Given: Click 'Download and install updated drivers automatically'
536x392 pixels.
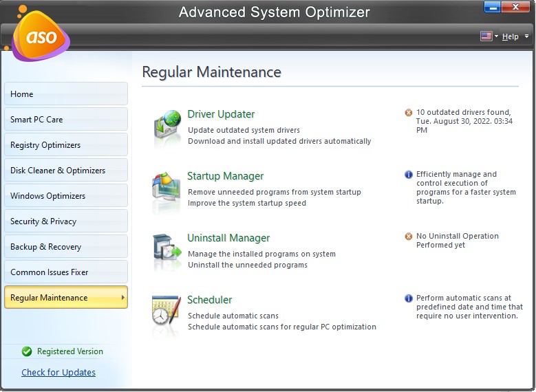Looking at the screenshot, I should coord(279,141).
